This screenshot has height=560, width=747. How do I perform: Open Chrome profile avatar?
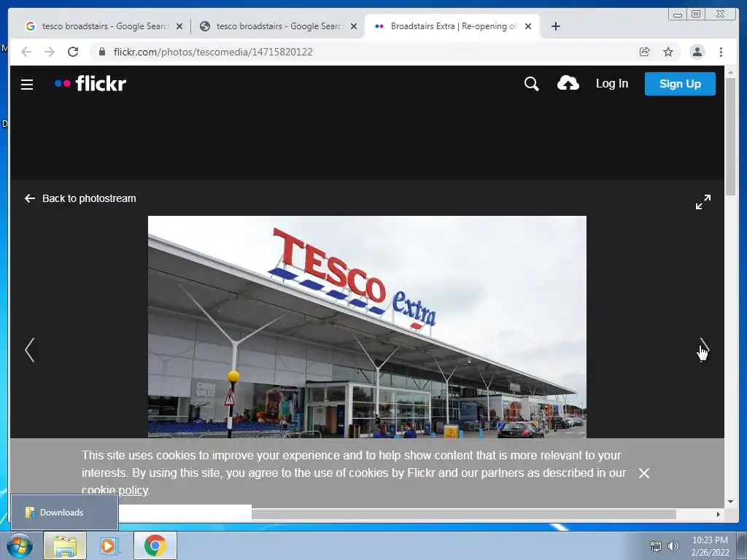697,52
